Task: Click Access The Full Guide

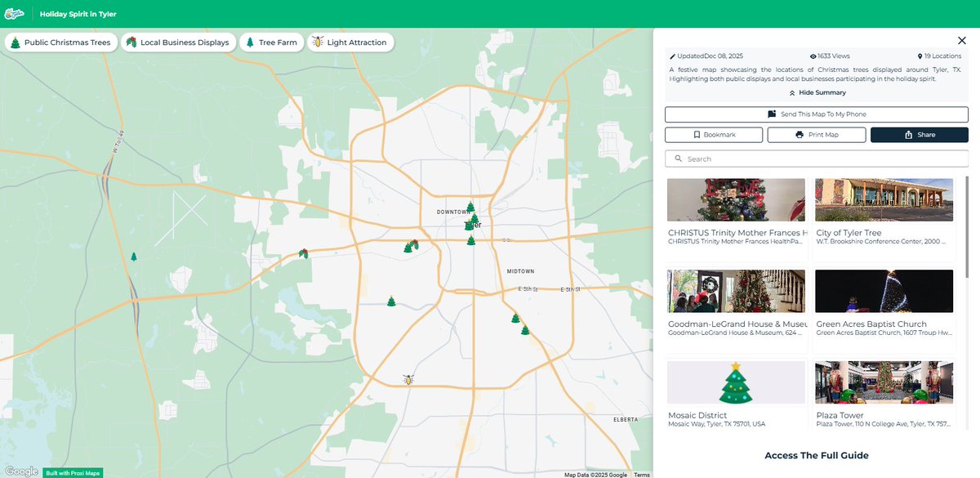Action: [817, 455]
